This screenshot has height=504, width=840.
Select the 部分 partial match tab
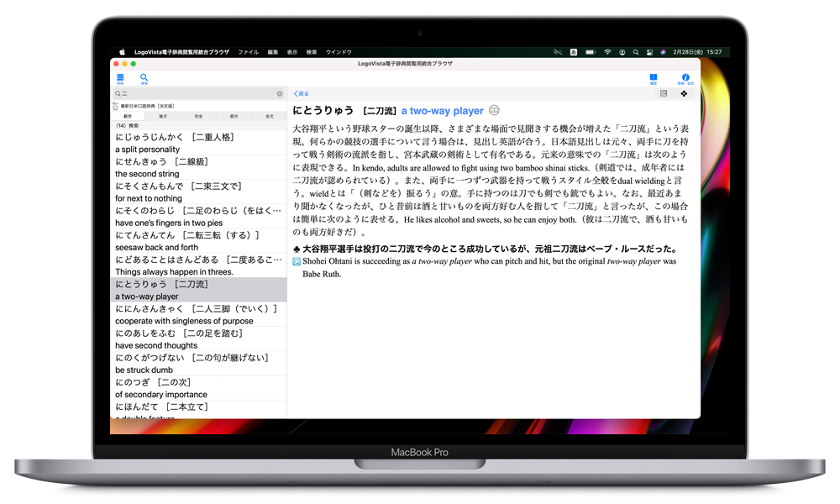[x=234, y=116]
